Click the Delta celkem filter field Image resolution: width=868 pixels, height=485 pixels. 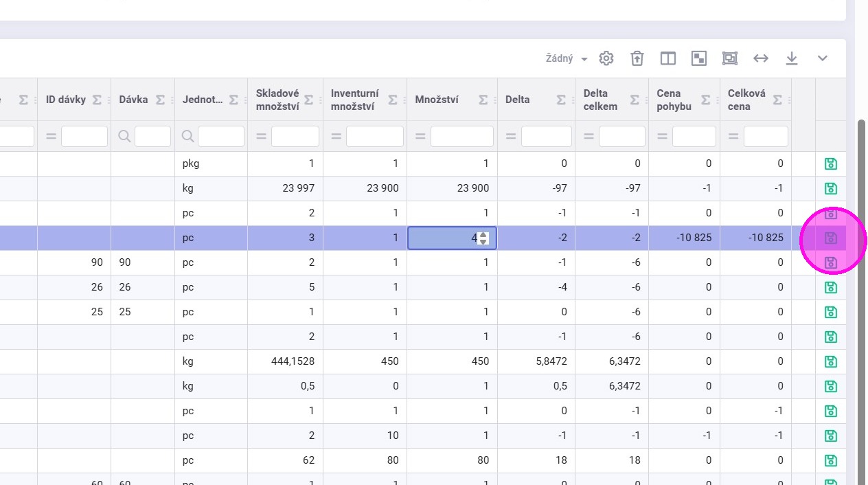[x=621, y=137]
